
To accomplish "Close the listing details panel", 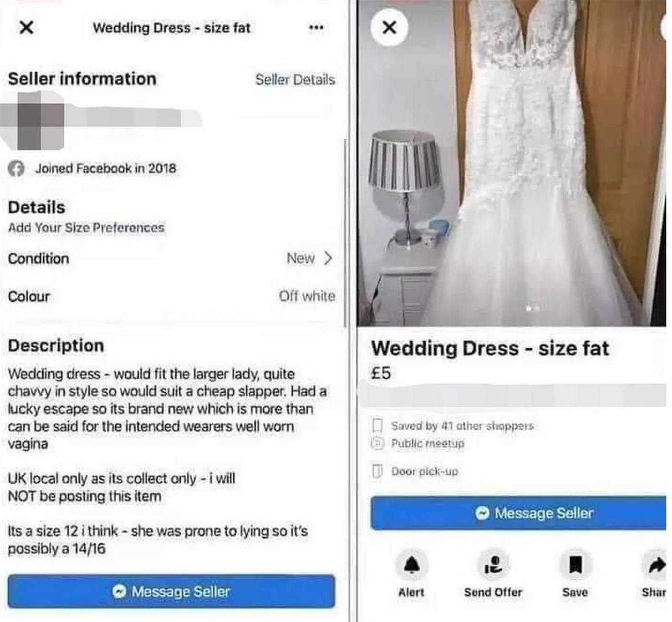I will pyautogui.click(x=26, y=27).
